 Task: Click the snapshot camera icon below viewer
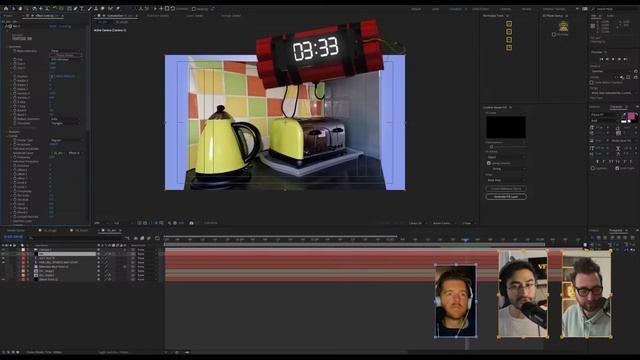pyautogui.click(x=191, y=223)
